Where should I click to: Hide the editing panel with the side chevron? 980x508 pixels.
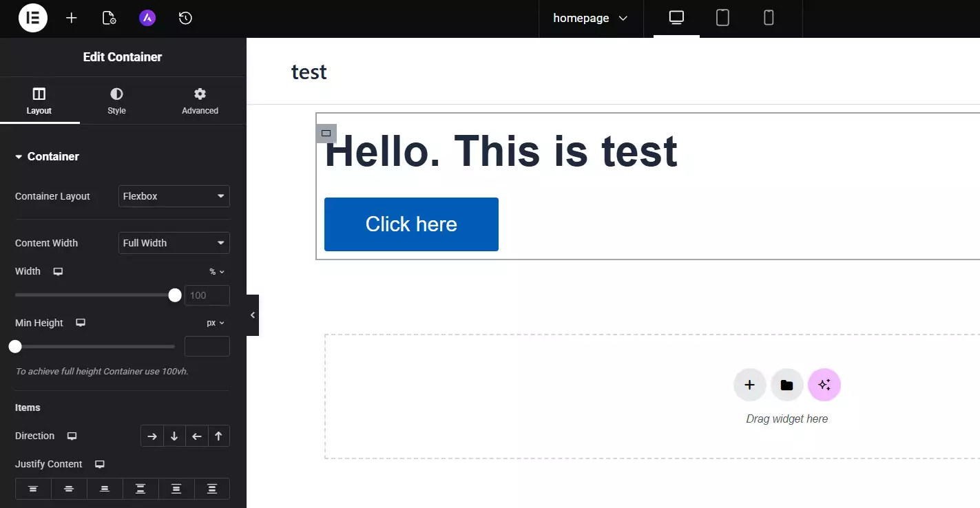tap(252, 315)
